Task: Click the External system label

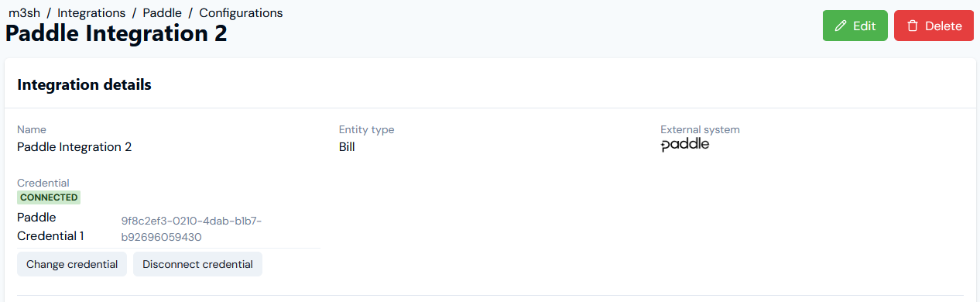Action: point(700,129)
